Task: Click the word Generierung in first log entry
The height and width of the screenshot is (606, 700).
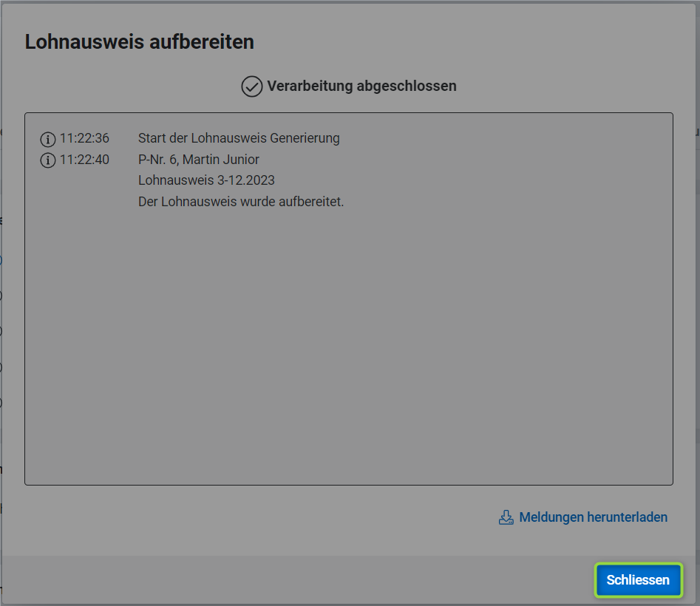Action: 303,138
